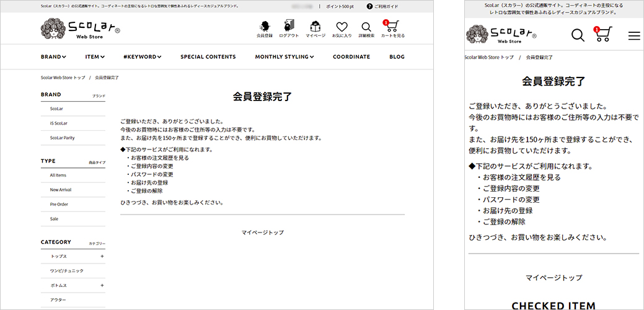
Task: Expand ボトムス category with plus sign
Action: pyautogui.click(x=102, y=285)
